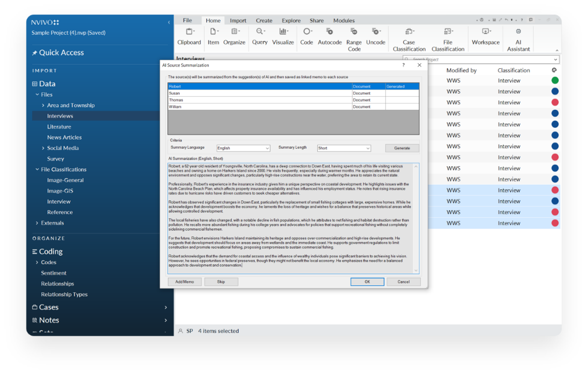Open the Organize ribbon tool
The image size is (588, 374).
tap(234, 37)
